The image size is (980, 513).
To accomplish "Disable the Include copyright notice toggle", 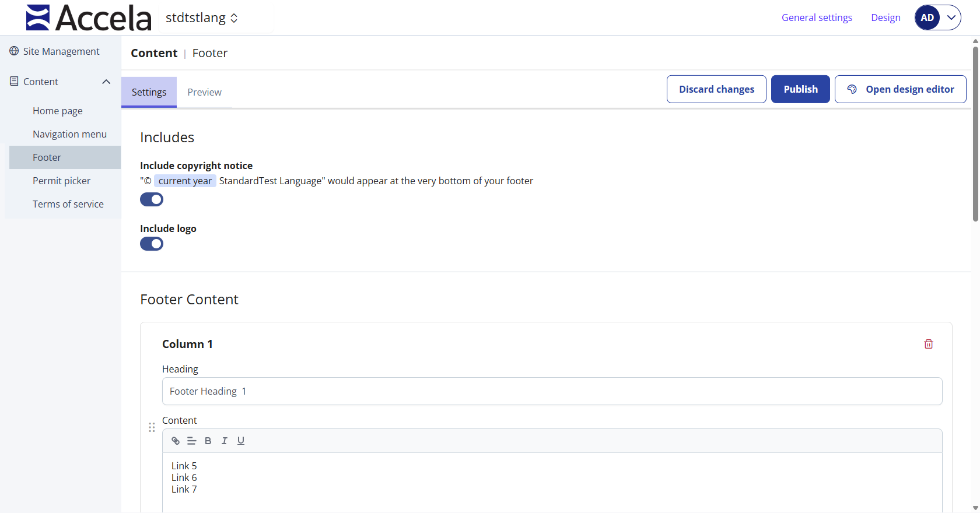I will pyautogui.click(x=152, y=199).
